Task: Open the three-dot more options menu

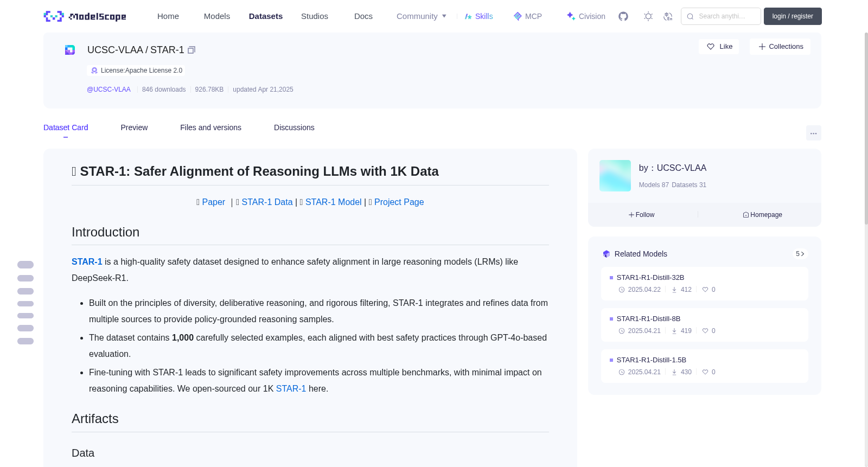Action: [814, 133]
